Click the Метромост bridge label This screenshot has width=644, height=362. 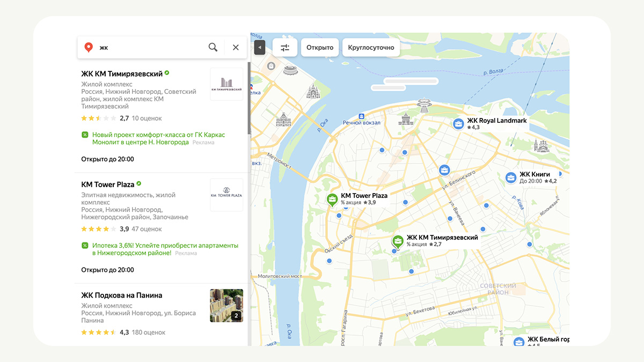tap(279, 161)
